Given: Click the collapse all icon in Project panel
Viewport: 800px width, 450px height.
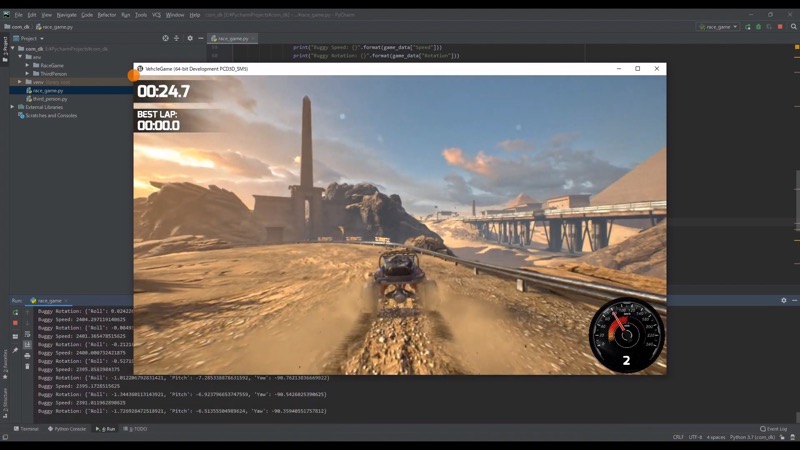Looking at the screenshot, I should tap(177, 38).
